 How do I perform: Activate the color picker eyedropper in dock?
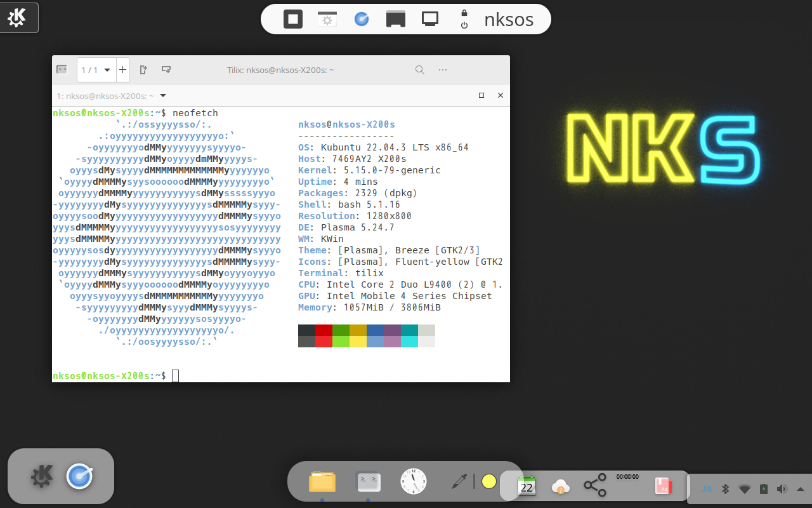click(459, 481)
